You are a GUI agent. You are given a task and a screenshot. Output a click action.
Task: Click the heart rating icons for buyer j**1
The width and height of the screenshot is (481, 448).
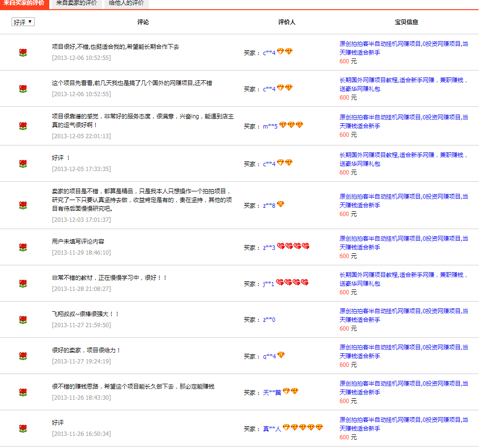(292, 283)
